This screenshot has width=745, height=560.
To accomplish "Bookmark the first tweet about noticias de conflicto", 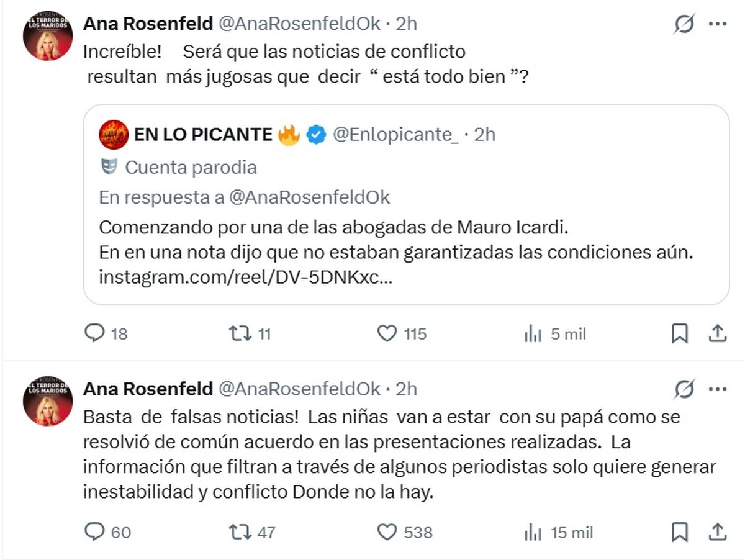I will click(x=680, y=334).
